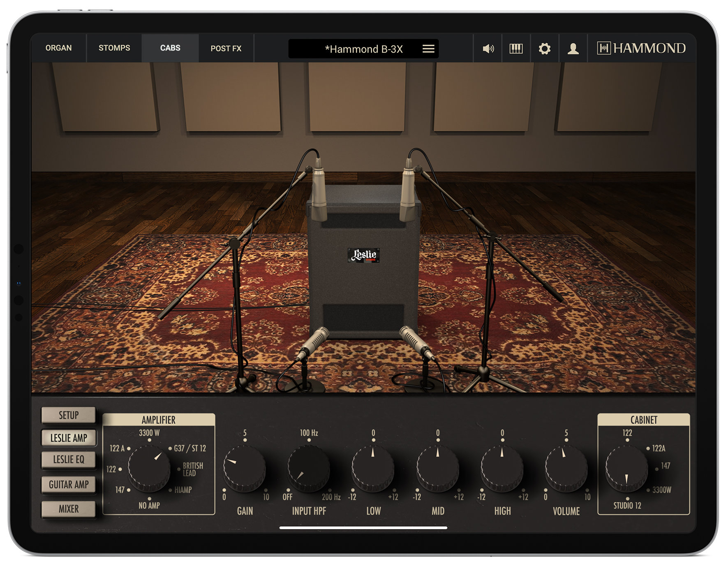Click the Hammond logo
Image resolution: width=728 pixels, height=562 pixels.
coord(641,49)
